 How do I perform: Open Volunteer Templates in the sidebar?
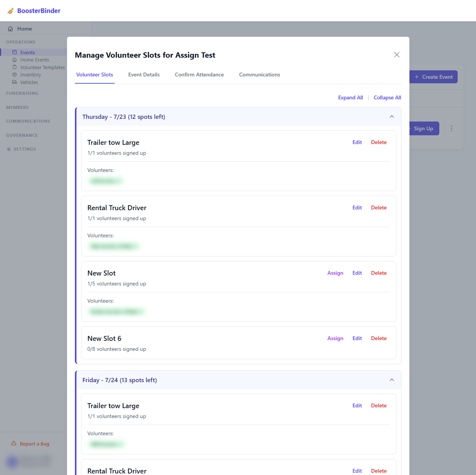pos(42,67)
